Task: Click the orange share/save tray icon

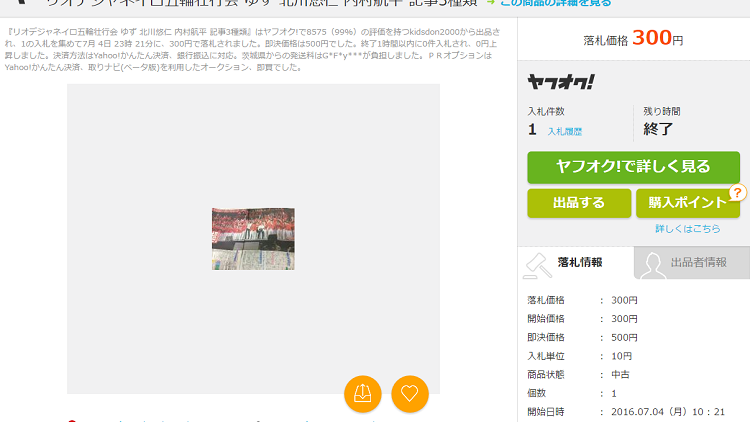Action: tap(362, 393)
